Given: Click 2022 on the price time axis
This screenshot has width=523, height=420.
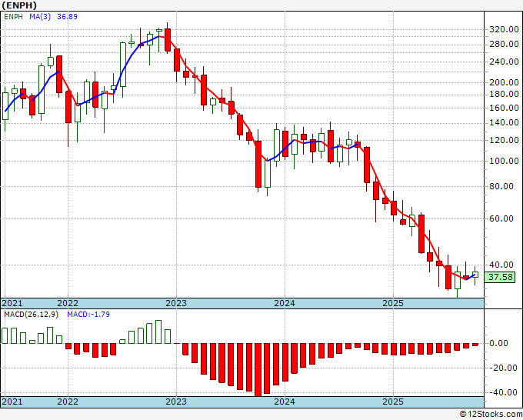Looking at the screenshot, I should tap(68, 303).
